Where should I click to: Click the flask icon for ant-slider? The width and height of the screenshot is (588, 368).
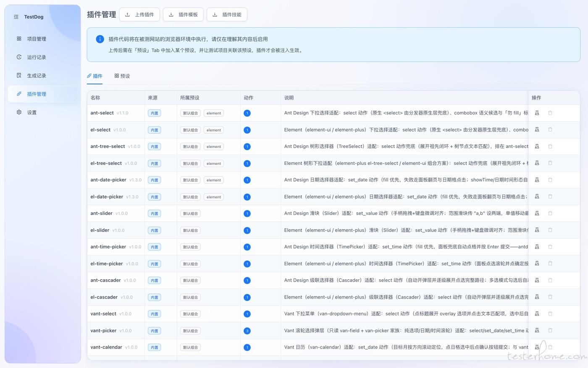tap(537, 213)
